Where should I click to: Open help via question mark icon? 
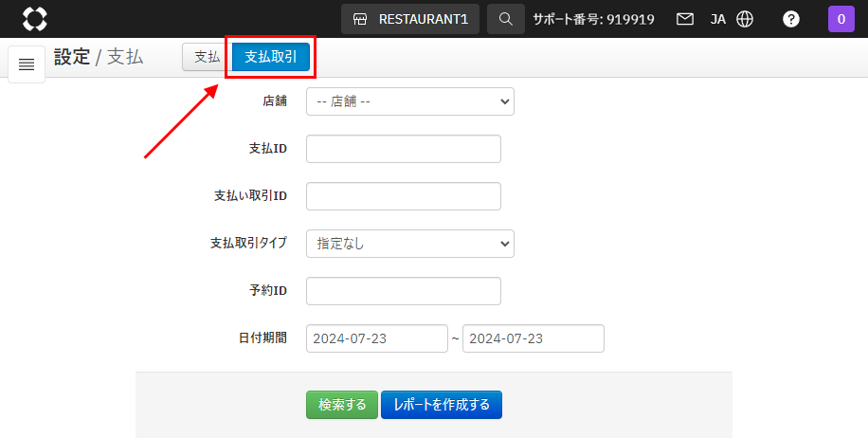point(791,19)
